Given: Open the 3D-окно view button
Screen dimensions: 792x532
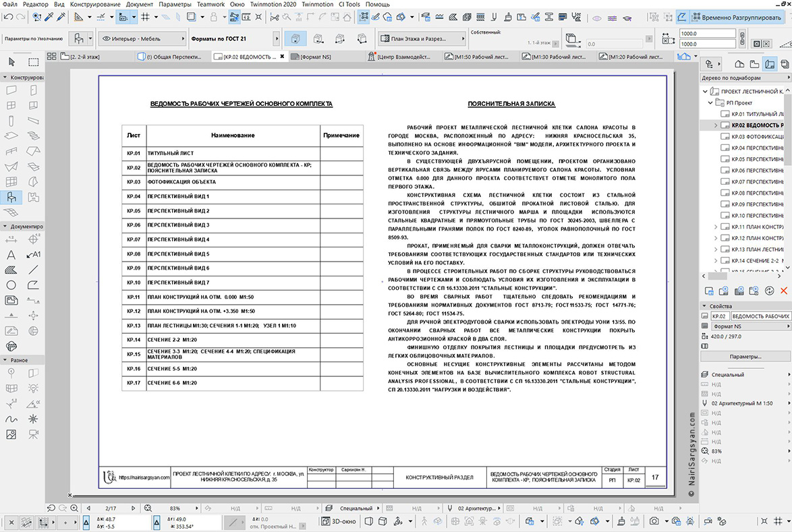Looking at the screenshot, I should click(339, 521).
